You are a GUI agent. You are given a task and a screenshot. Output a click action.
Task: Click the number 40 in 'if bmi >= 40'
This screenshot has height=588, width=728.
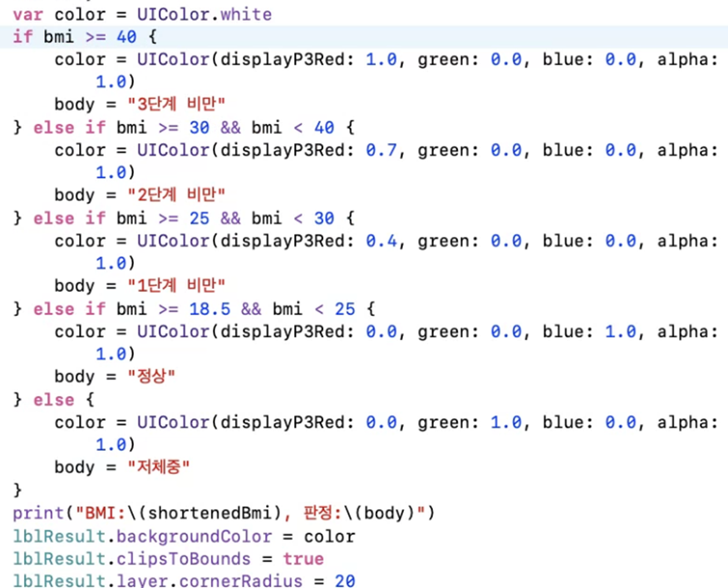click(127, 37)
